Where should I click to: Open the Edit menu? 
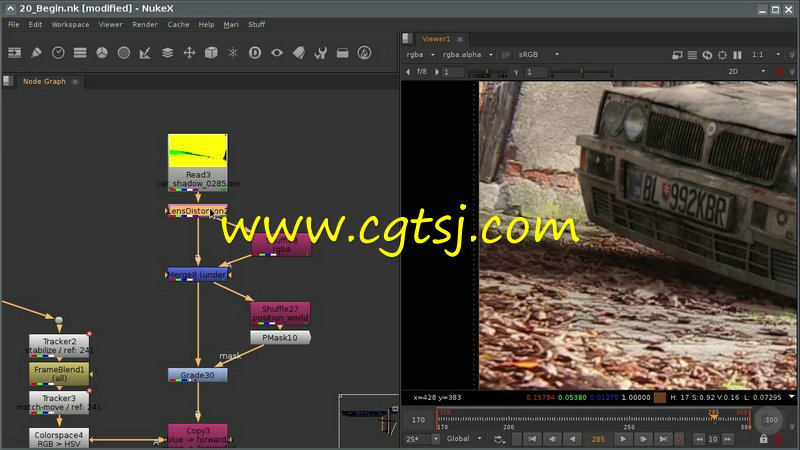click(35, 24)
